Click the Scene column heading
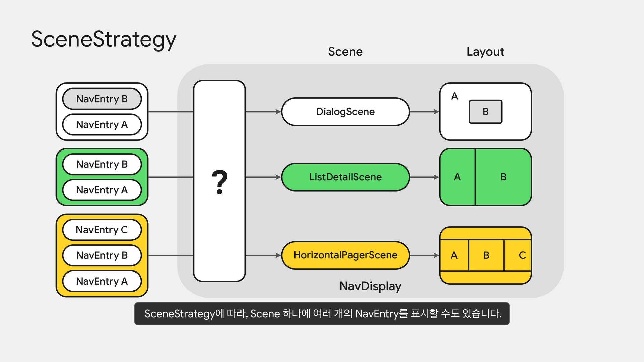The image size is (644, 362). [x=345, y=52]
